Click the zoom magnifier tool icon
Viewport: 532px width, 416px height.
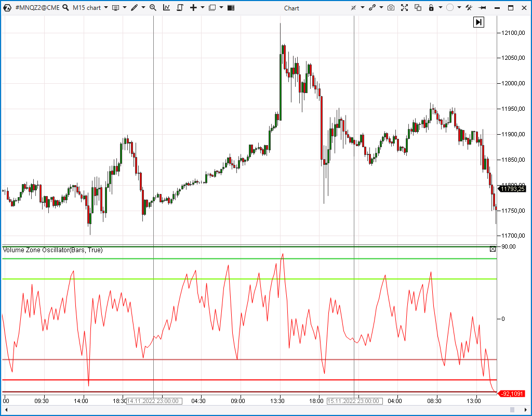click(153, 8)
